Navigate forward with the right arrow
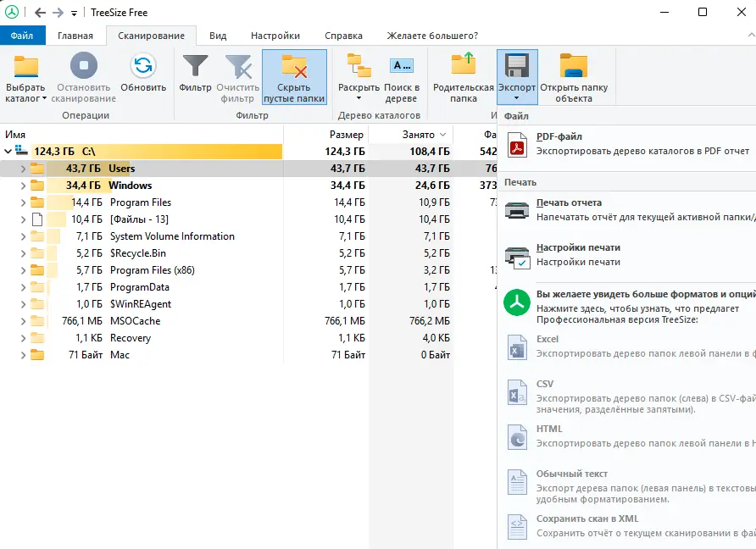This screenshot has height=549, width=756. (x=58, y=13)
